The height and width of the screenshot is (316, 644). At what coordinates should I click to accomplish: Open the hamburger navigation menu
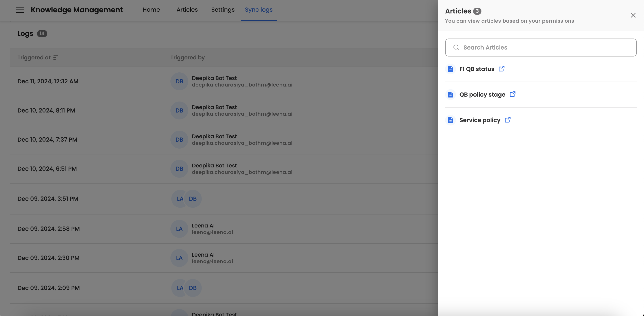(x=20, y=10)
